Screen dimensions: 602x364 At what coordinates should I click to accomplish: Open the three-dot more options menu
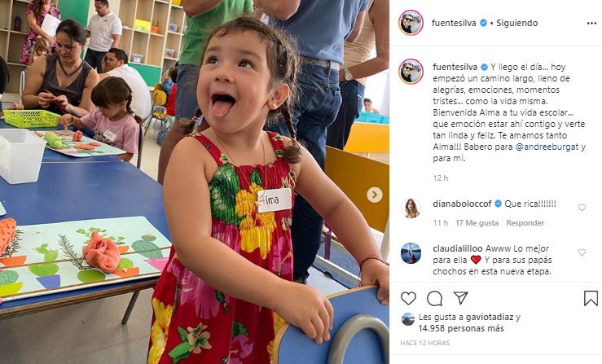(x=591, y=24)
